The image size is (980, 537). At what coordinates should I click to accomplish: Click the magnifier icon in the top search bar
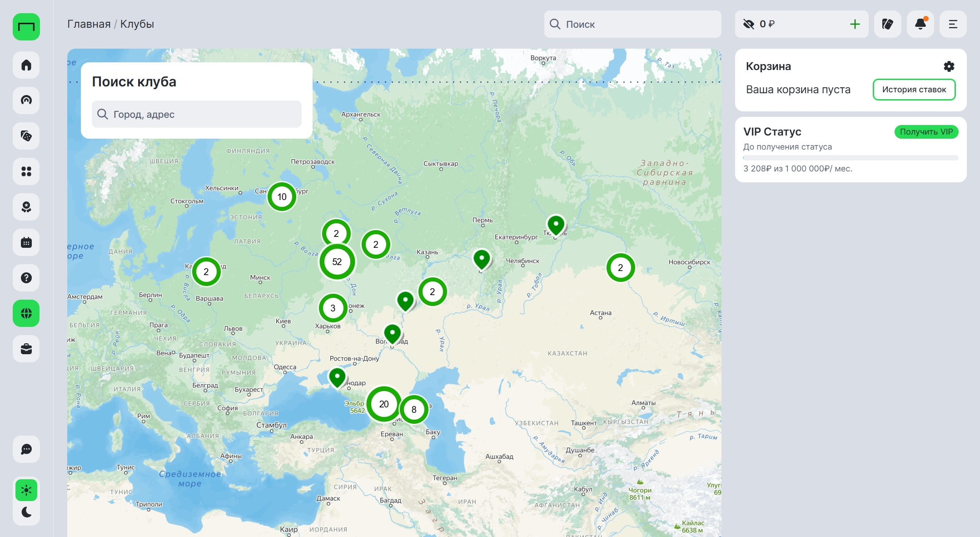click(x=555, y=24)
